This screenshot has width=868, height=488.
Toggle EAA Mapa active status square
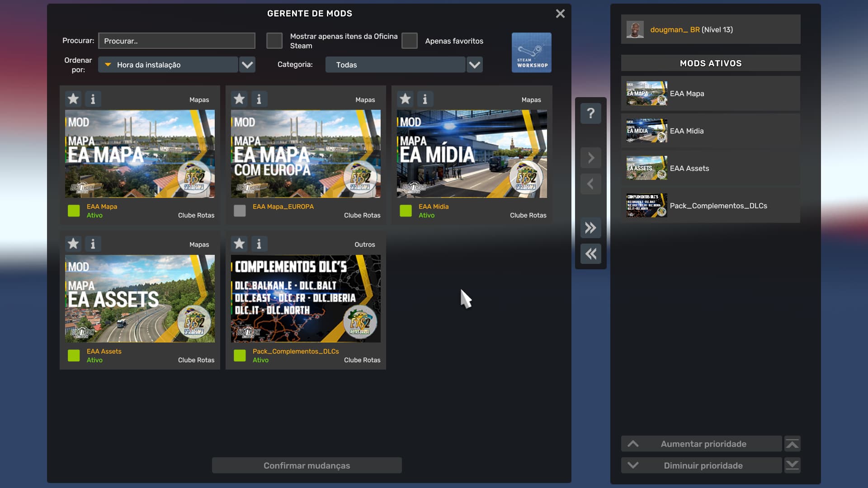(x=74, y=211)
